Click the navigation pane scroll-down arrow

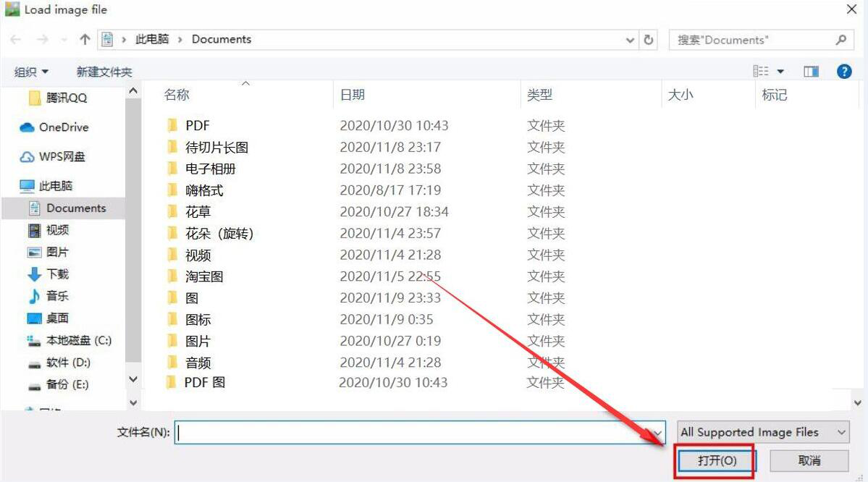133,379
